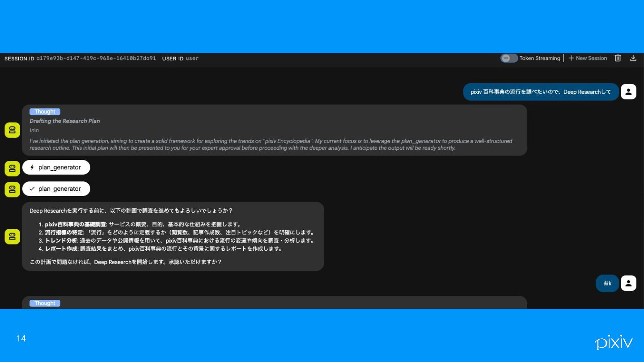
Task: Click the agent icon beside the lightning plan_generator chip
Action: 13,168
